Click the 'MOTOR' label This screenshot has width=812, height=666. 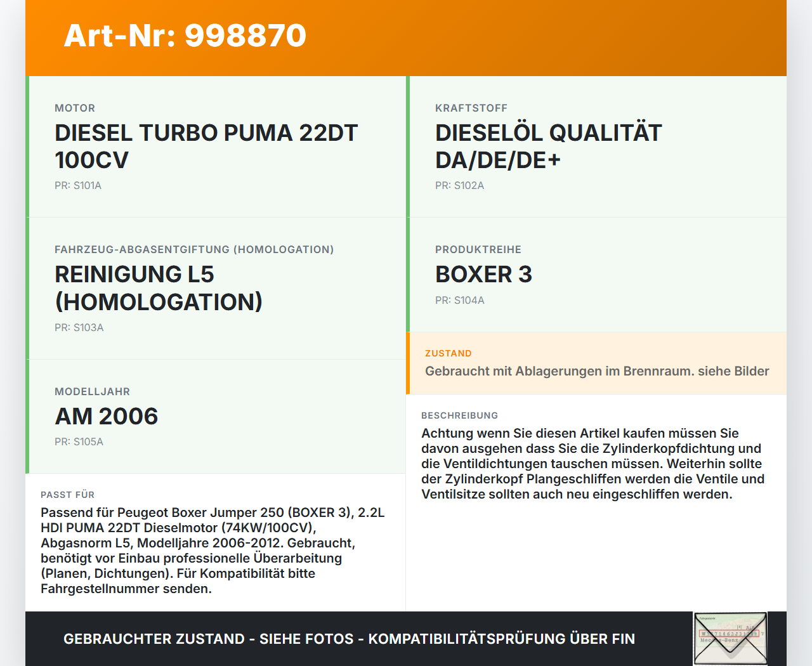click(75, 108)
